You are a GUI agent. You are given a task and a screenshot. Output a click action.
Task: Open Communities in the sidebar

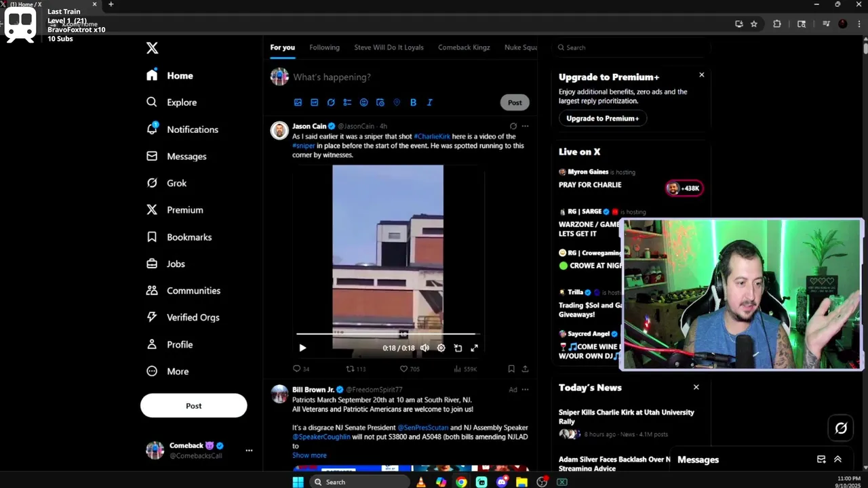pos(184,291)
